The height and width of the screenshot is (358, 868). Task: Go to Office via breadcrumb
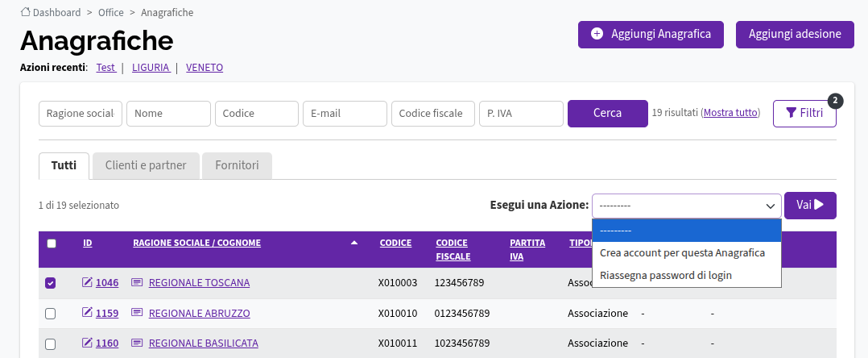point(111,12)
